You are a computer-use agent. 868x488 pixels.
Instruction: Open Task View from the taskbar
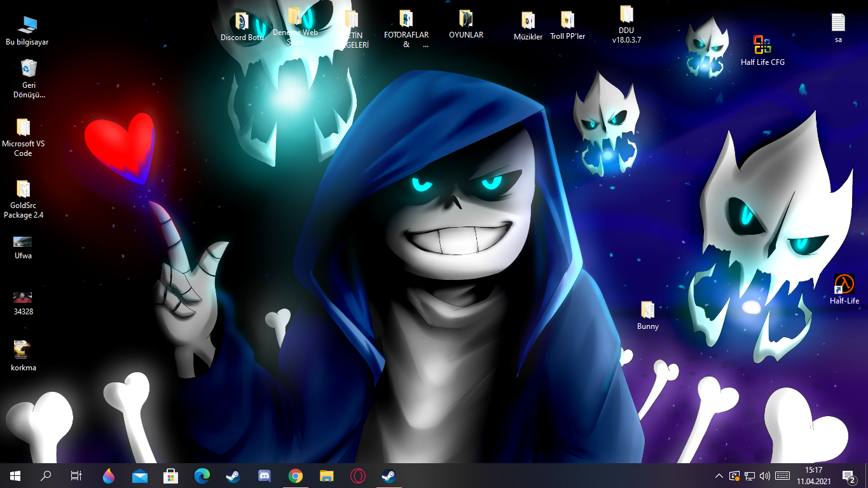point(76,475)
